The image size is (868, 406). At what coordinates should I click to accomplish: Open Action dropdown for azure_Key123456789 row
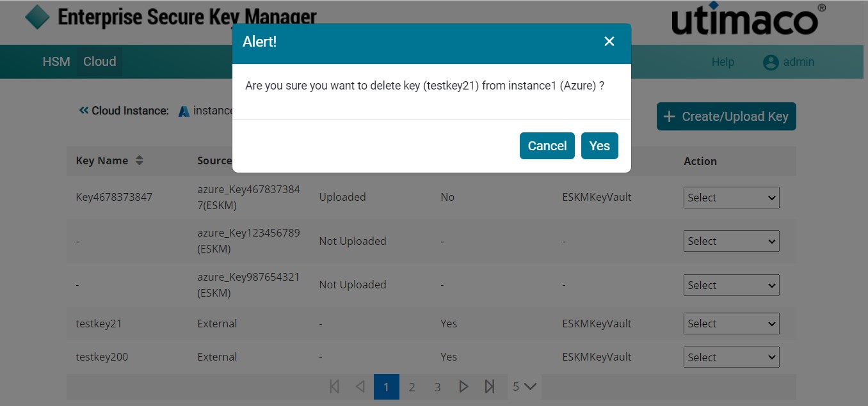tap(732, 241)
